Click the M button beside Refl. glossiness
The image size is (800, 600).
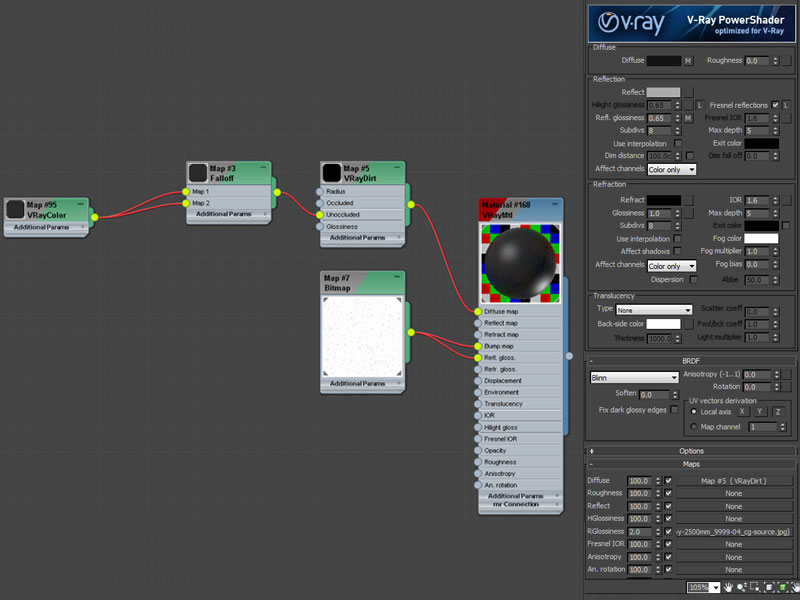688,118
